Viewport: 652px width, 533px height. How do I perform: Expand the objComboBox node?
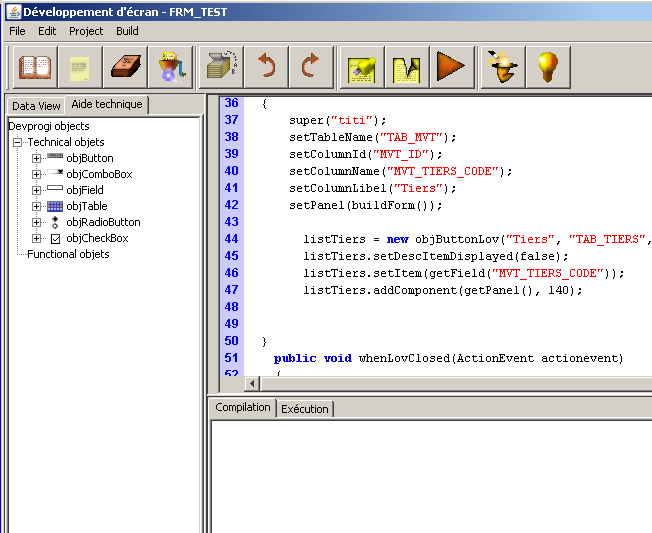click(x=37, y=174)
